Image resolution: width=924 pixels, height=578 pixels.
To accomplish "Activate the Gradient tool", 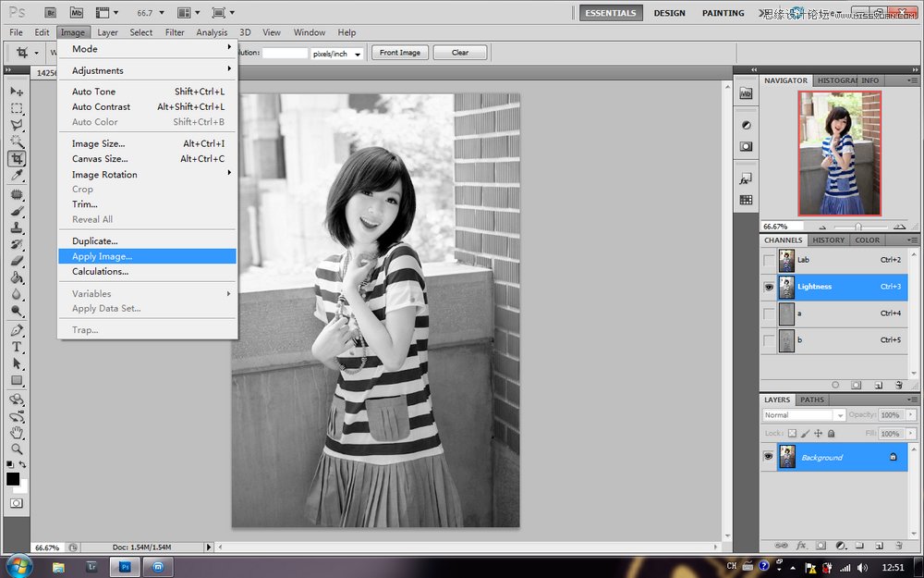I will tap(17, 278).
